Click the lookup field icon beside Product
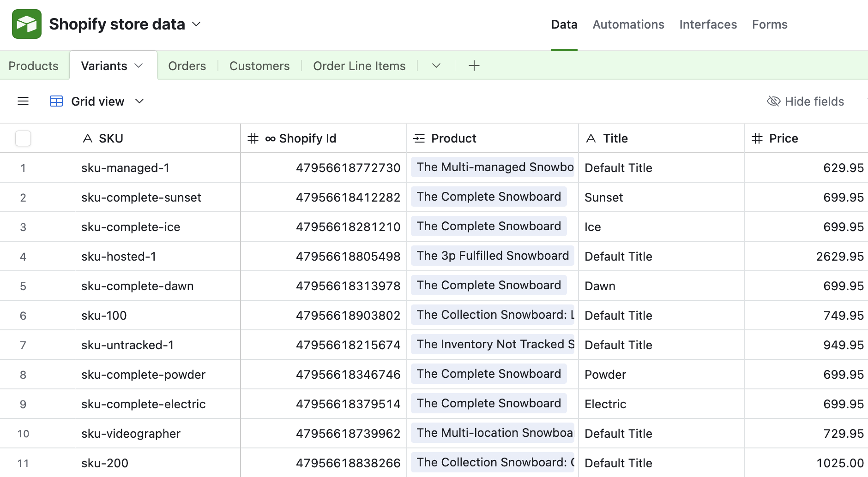The height and width of the screenshot is (477, 868). (x=419, y=138)
